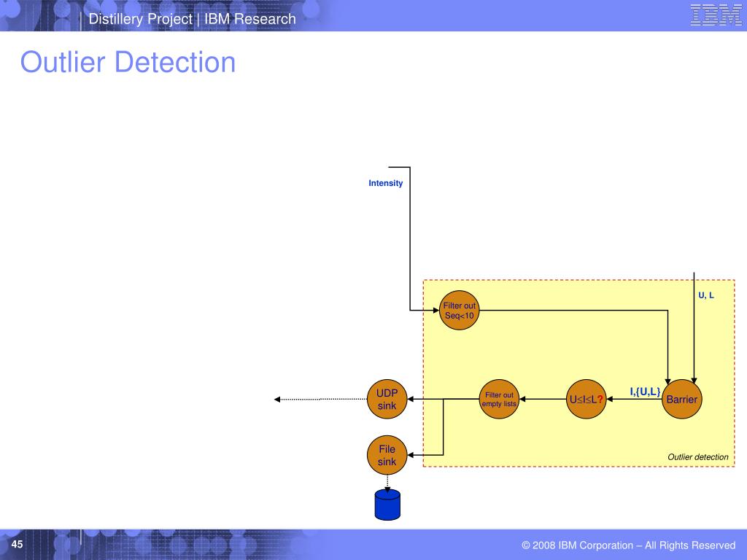Select the Barrier node
This screenshot has height=560, width=747.
click(x=682, y=399)
